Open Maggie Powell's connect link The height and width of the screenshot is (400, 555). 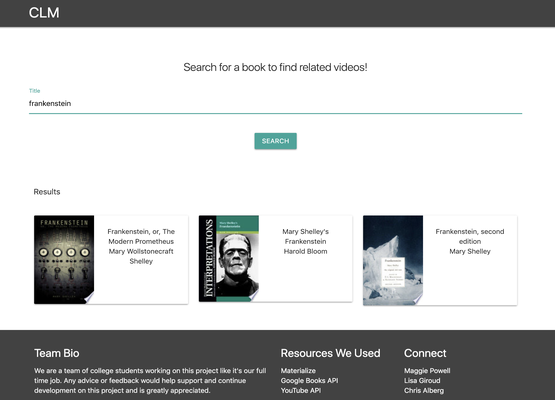[427, 371]
